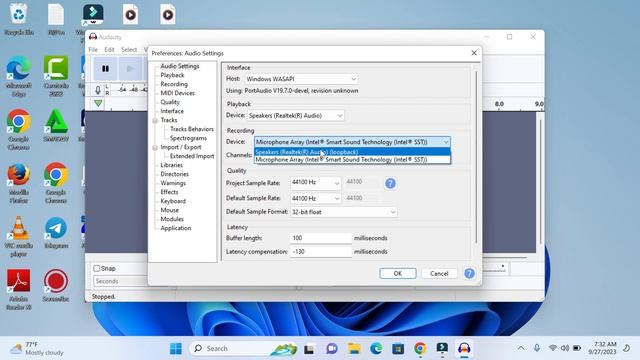Open the red screen recorder desktop shortcut

[x=56, y=286]
